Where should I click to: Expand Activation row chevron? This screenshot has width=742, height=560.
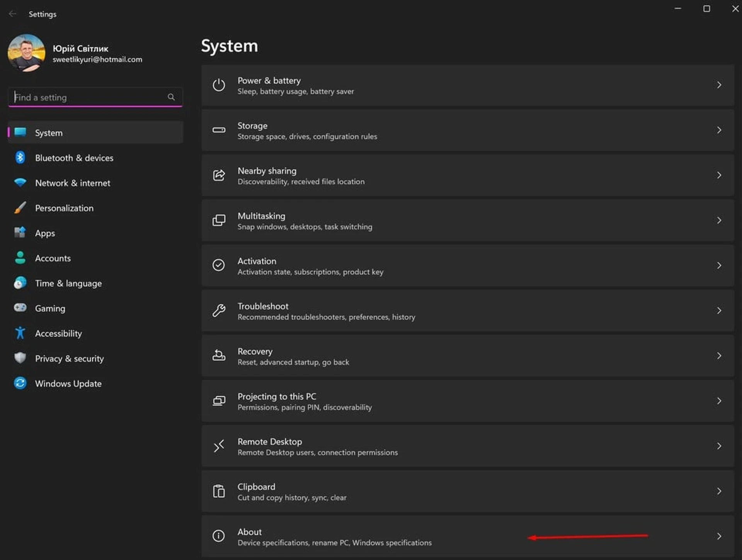719,265
